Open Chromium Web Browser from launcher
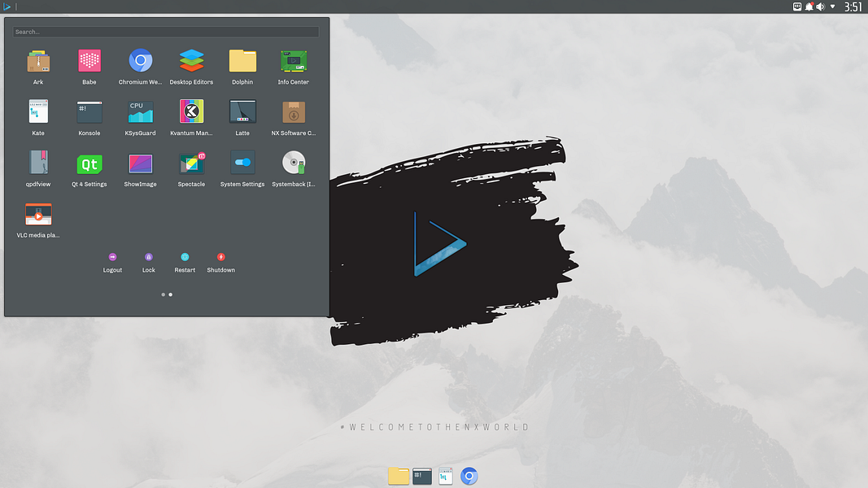Image resolution: width=868 pixels, height=488 pixels. coord(140,67)
